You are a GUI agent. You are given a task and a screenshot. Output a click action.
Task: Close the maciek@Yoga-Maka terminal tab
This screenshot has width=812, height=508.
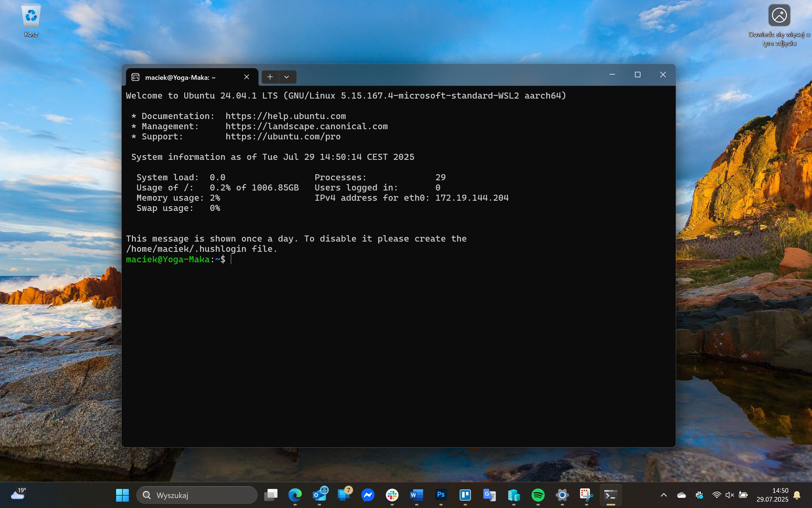pyautogui.click(x=247, y=77)
